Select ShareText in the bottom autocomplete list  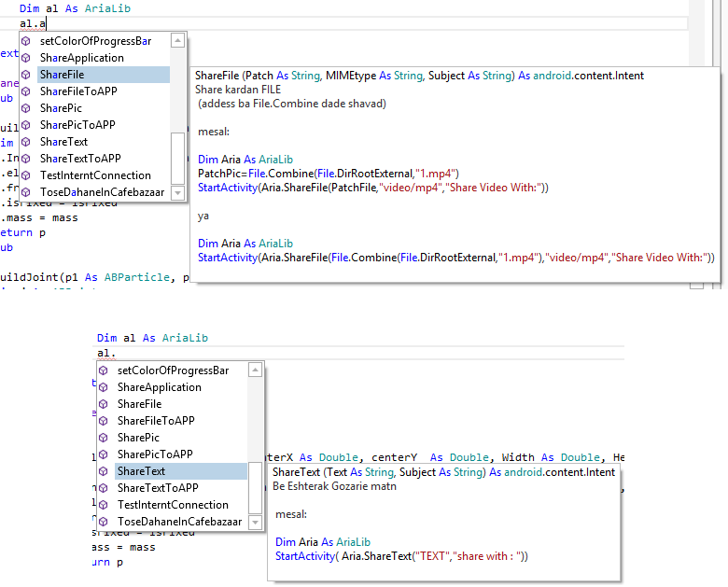[141, 471]
